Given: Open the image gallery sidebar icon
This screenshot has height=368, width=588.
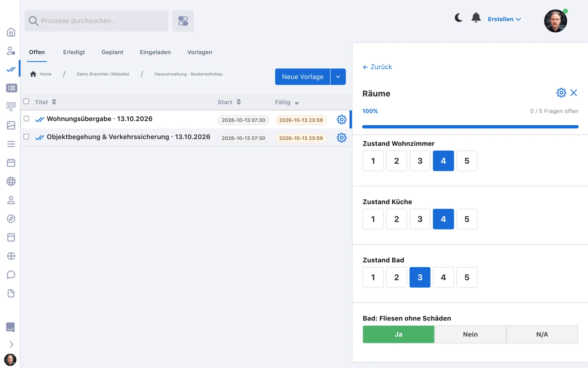Looking at the screenshot, I should coord(11,125).
